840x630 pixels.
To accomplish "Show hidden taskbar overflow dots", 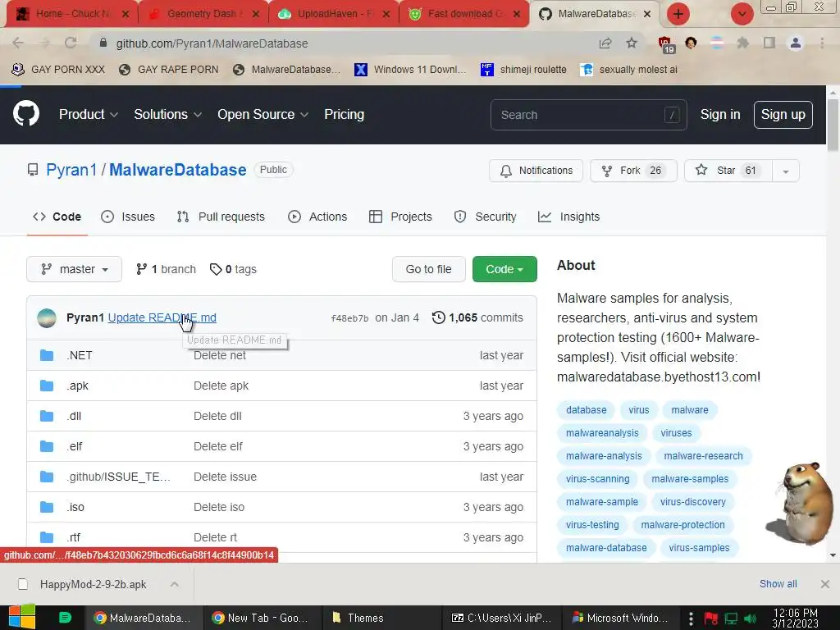I will (x=691, y=619).
